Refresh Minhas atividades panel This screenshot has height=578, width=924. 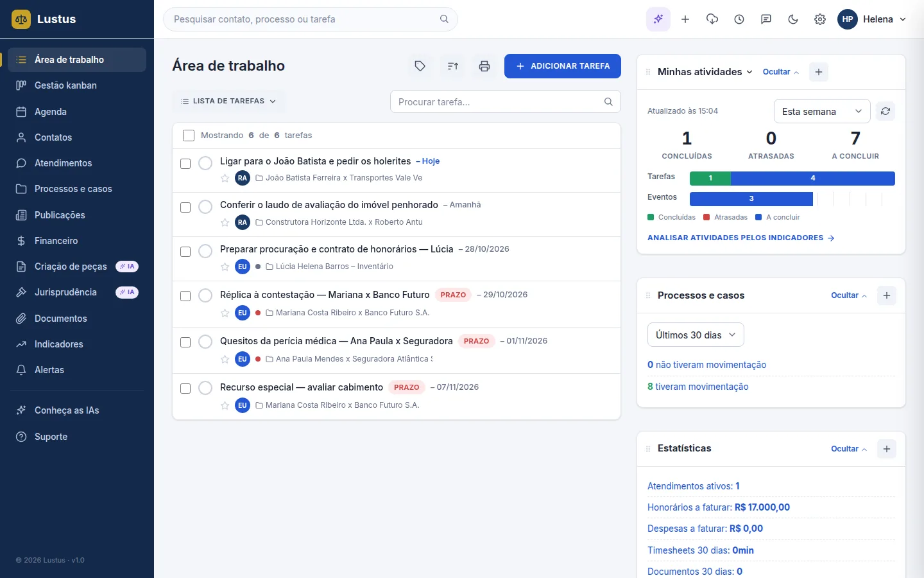pos(886,111)
